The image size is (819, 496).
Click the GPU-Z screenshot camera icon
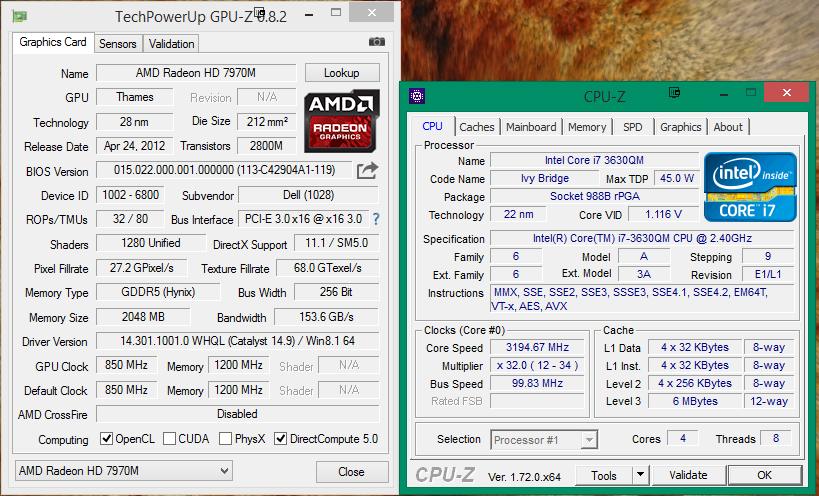377,42
